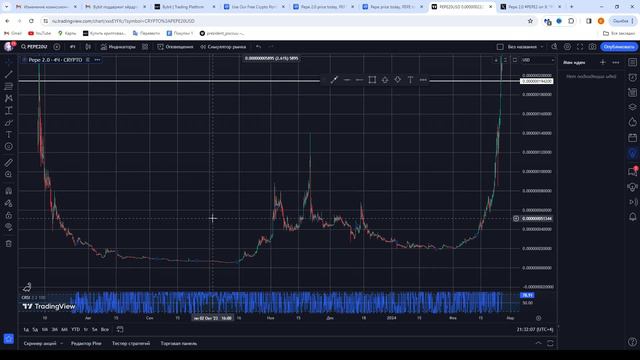The image size is (640, 360).
Task: Add text to line via floating toolbar T icon
Action: [410, 80]
